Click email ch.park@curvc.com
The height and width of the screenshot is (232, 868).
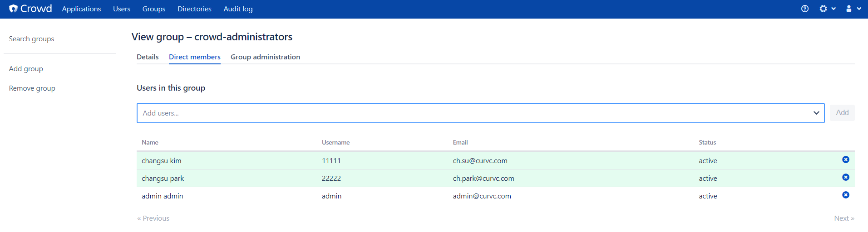[x=483, y=178]
